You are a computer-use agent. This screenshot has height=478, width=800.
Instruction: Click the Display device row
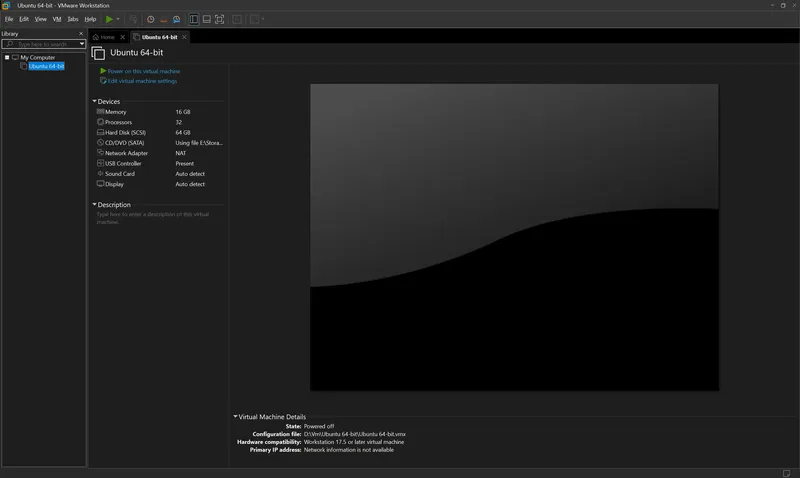coord(160,184)
